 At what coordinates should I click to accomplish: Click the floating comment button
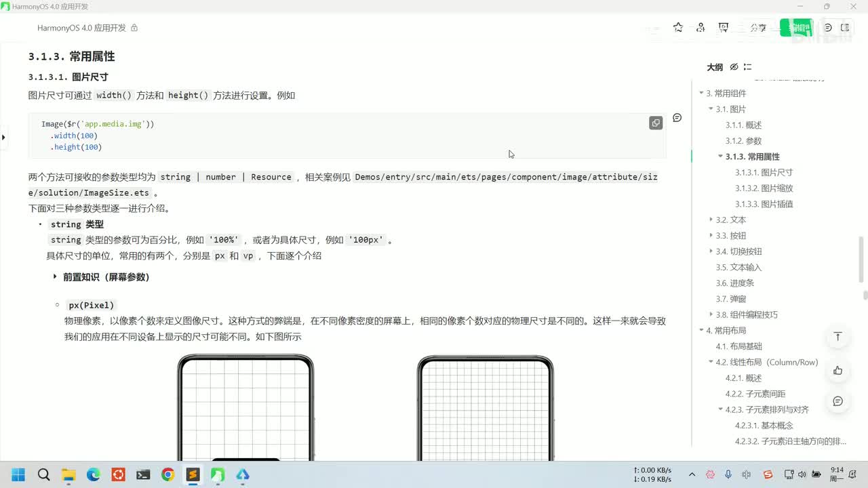point(838,401)
